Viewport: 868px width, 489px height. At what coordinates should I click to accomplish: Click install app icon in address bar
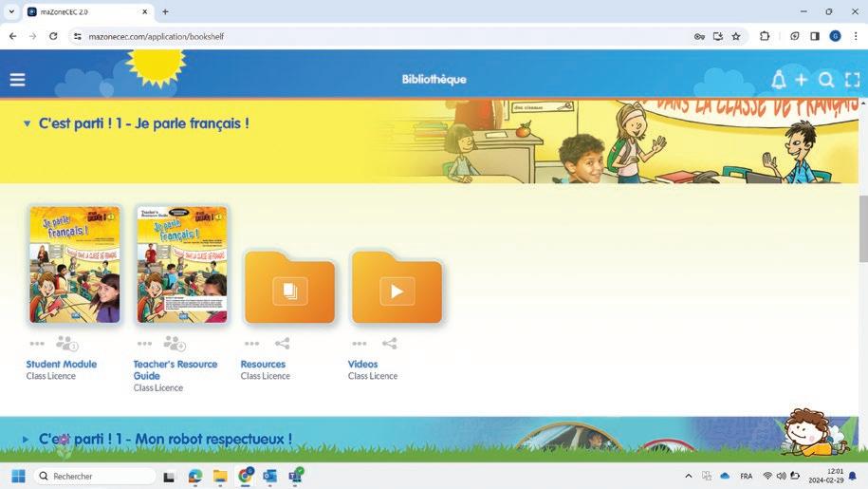(x=717, y=36)
